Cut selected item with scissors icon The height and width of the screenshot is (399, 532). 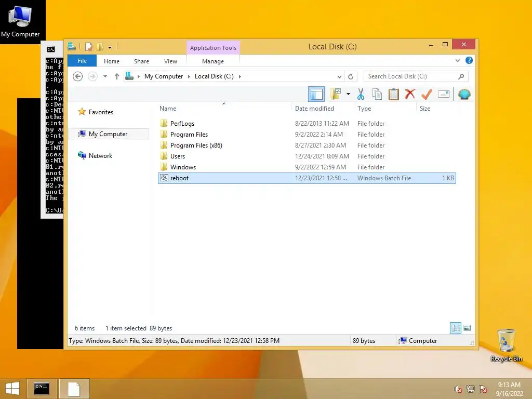pyautogui.click(x=361, y=94)
